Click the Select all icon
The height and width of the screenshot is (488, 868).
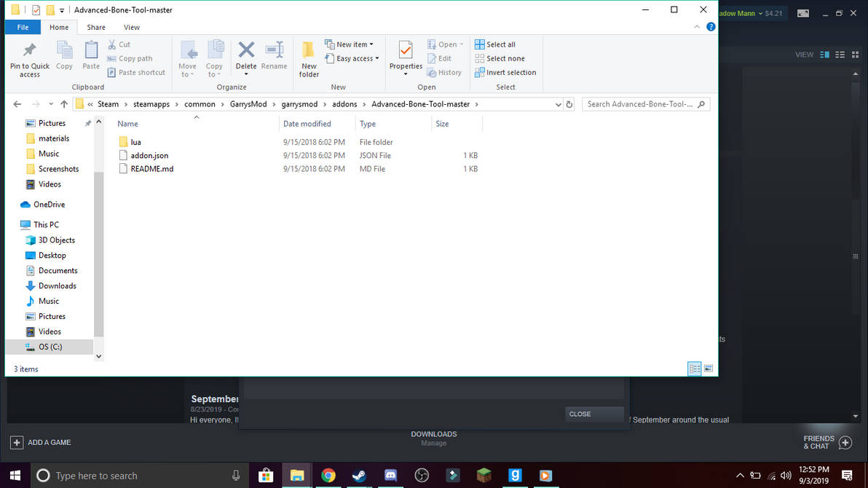(x=479, y=44)
